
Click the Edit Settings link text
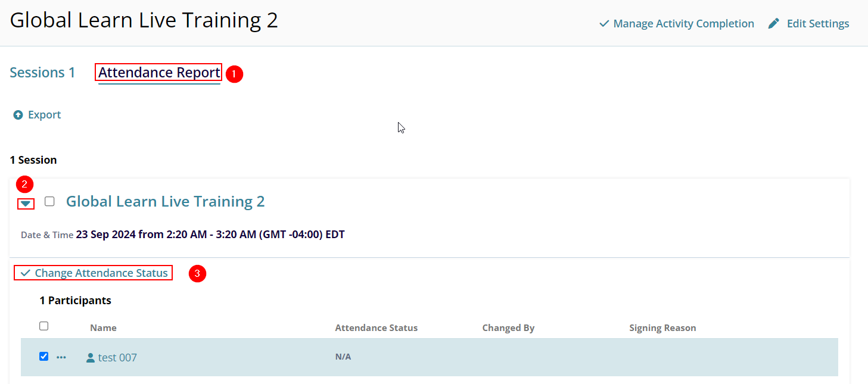pyautogui.click(x=817, y=24)
